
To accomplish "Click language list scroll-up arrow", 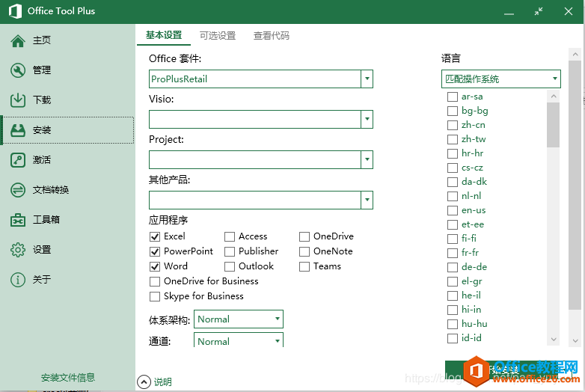I will [x=554, y=96].
